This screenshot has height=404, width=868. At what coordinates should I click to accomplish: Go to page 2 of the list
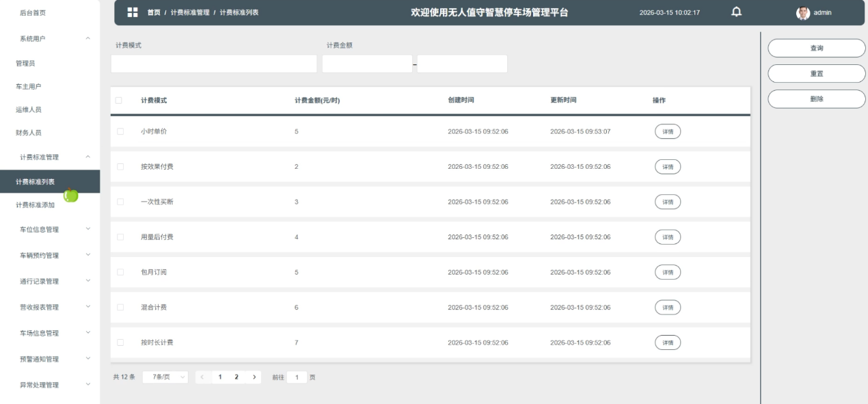click(236, 377)
